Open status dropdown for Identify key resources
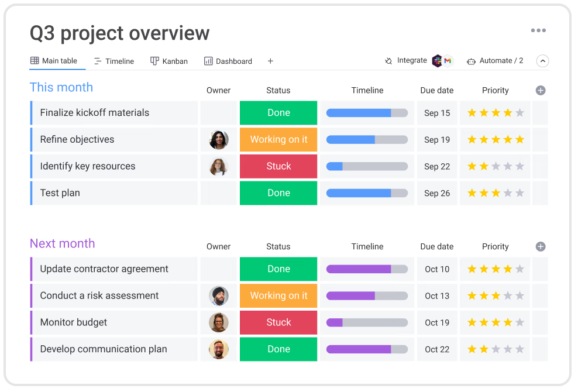 pos(278,166)
